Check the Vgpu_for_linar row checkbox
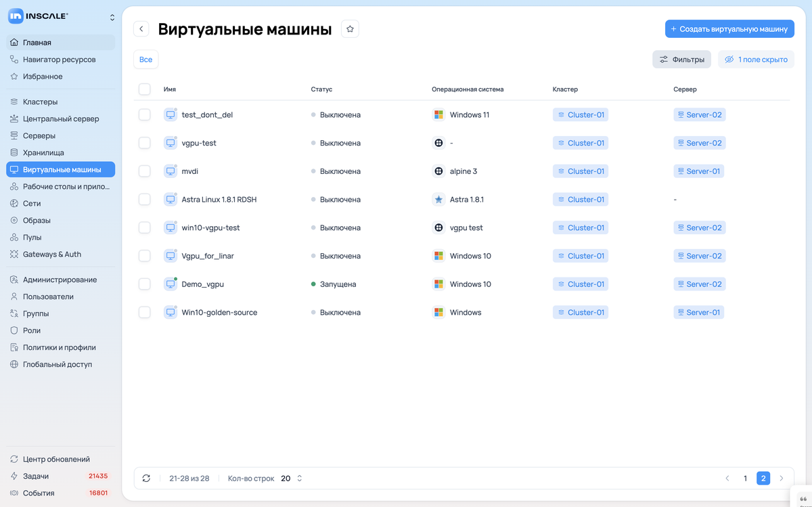Viewport: 812px width, 507px height. 144,256
